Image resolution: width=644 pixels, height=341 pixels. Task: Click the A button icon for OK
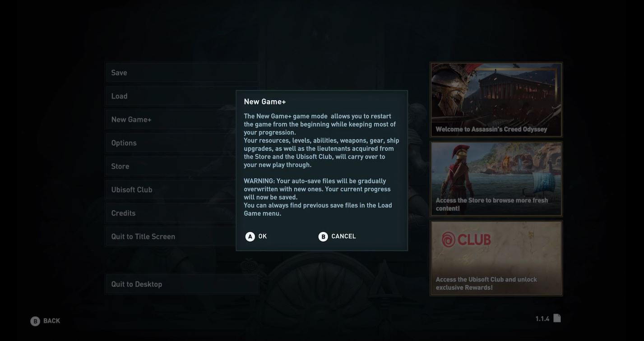pos(250,237)
